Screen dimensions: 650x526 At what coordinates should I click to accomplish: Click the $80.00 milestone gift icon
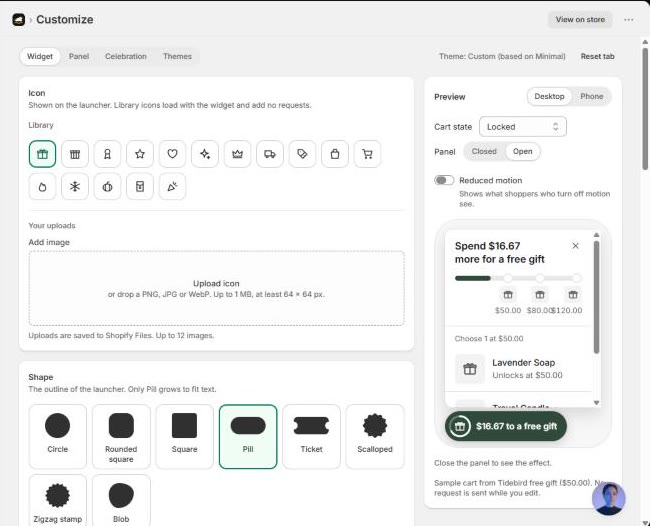pyautogui.click(x=540, y=295)
